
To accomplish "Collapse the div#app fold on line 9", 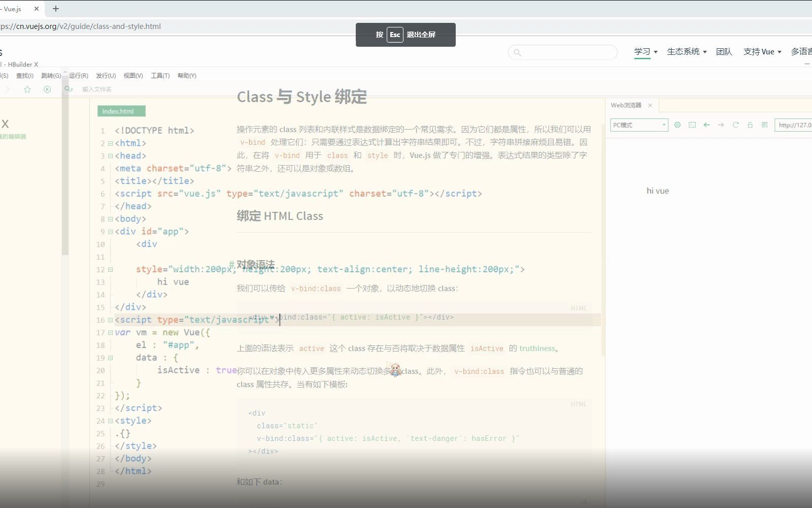I will click(x=110, y=232).
